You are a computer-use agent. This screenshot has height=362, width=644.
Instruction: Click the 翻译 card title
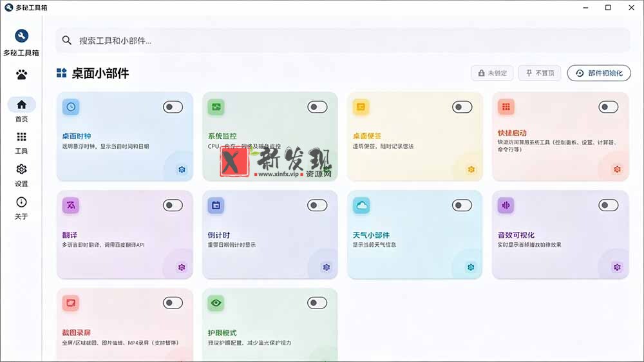(70, 235)
